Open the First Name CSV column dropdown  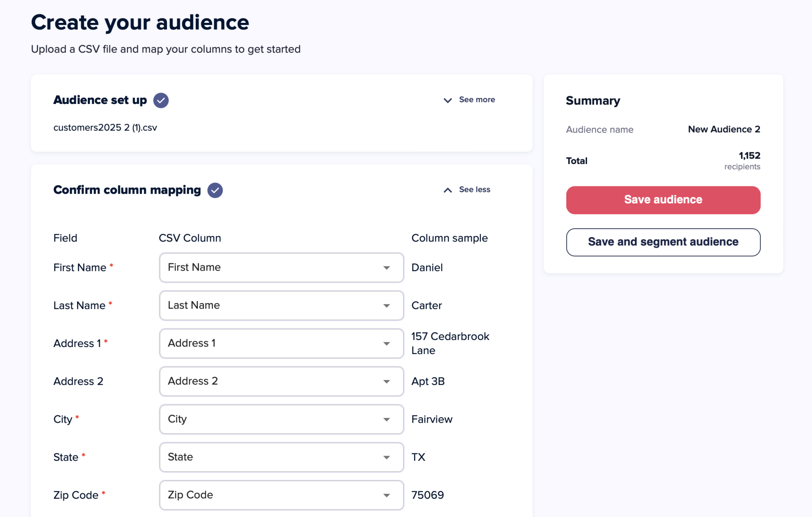click(282, 268)
